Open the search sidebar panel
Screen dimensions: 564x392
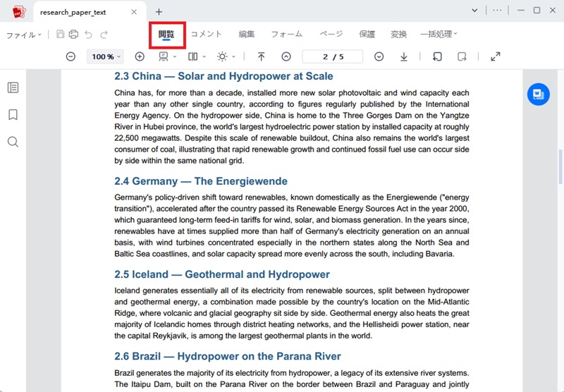click(13, 142)
